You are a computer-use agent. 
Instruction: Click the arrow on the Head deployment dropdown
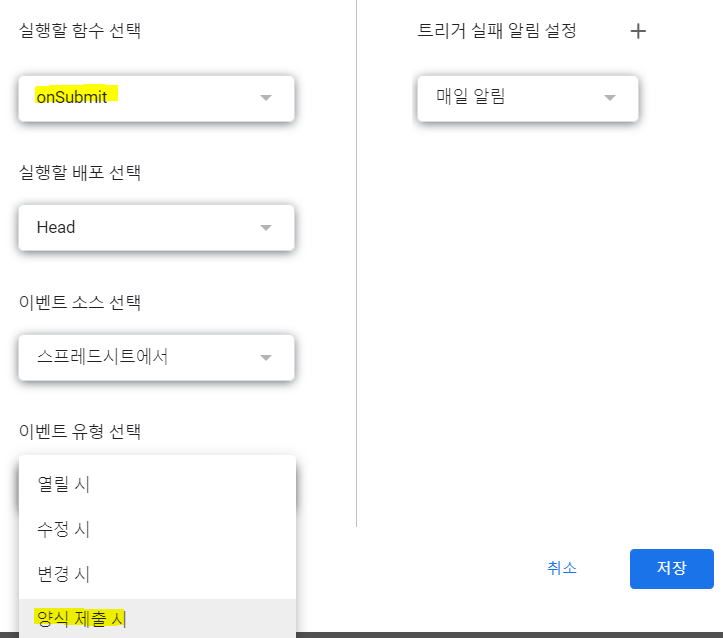[x=266, y=228]
